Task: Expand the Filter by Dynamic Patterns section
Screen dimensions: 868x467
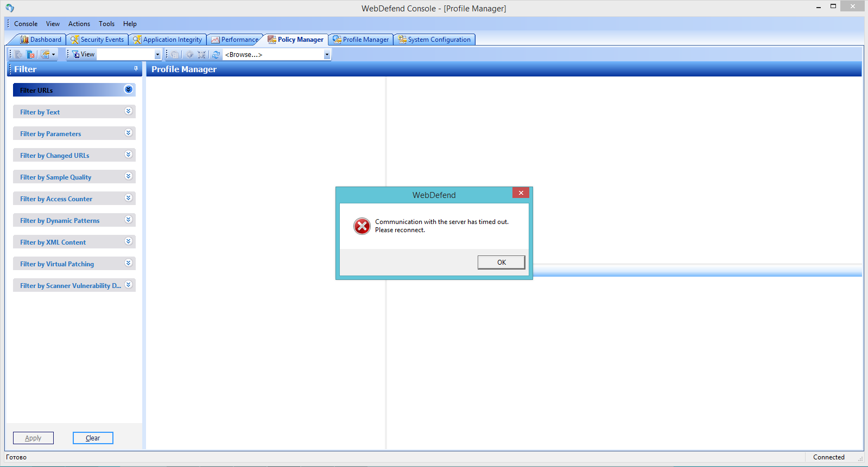Action: [129, 220]
